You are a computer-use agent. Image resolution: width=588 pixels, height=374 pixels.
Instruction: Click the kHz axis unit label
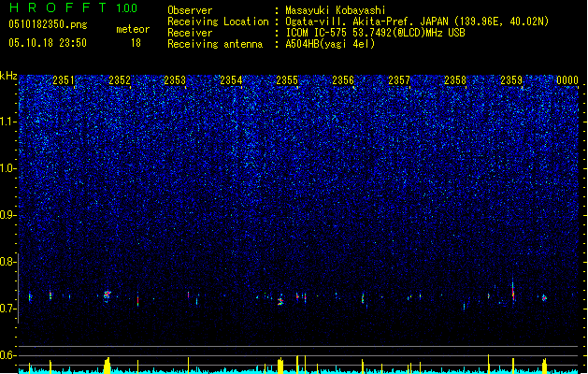click(8, 76)
